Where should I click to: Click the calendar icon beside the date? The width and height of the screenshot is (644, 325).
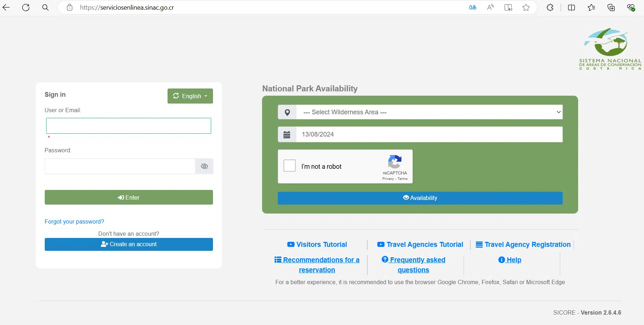pos(287,134)
